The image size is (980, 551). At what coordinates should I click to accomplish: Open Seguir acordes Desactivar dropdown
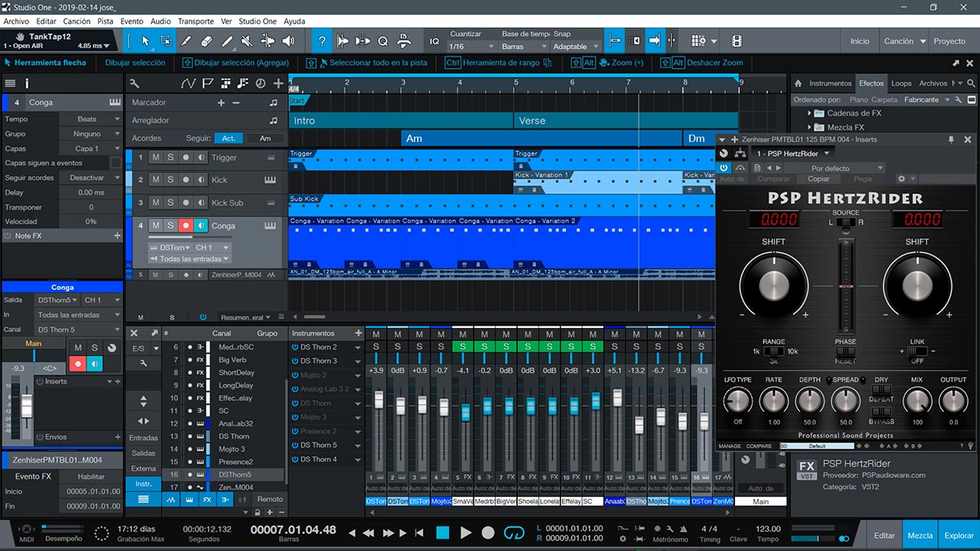click(90, 178)
